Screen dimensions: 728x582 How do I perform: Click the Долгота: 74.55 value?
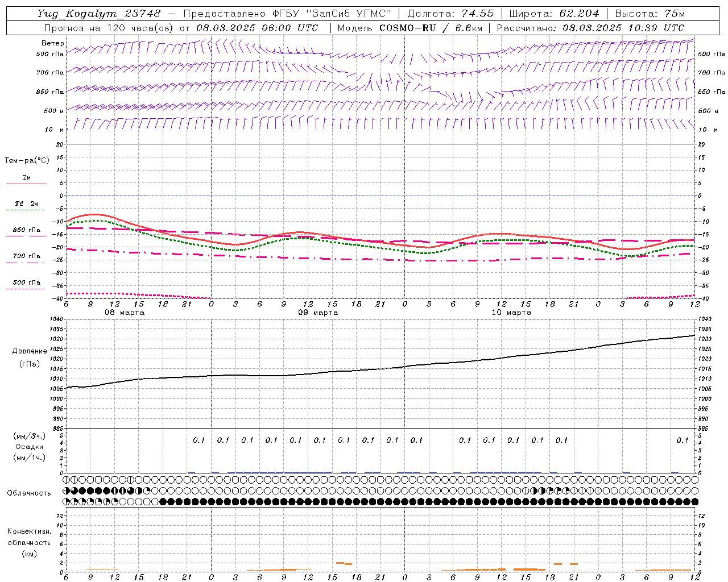(450, 14)
